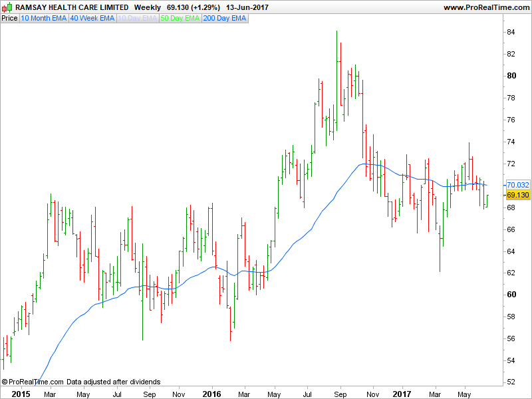Enable the greyed-out 10 Day EMA
Image resolution: width=532 pixels, height=399 pixels.
pos(138,19)
